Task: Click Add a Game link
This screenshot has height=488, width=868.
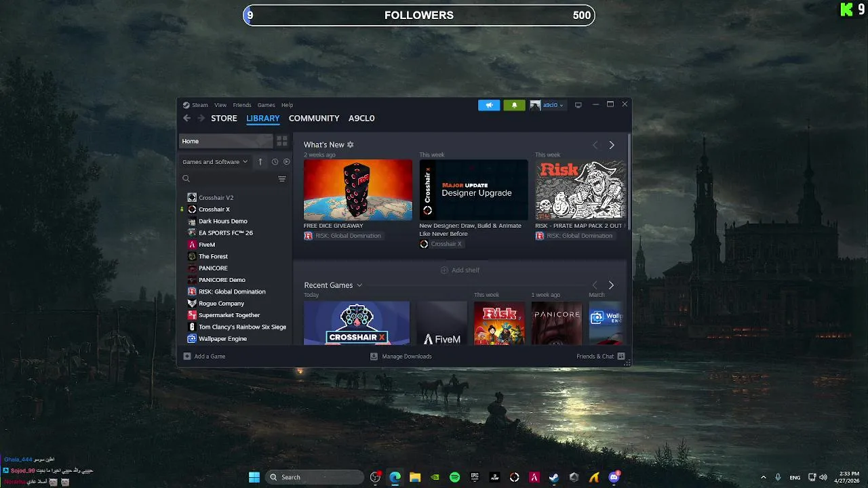Action: click(x=210, y=357)
